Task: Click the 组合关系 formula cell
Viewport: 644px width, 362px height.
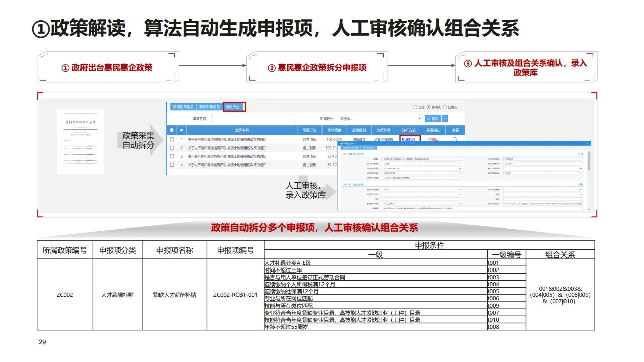Action: (x=560, y=295)
